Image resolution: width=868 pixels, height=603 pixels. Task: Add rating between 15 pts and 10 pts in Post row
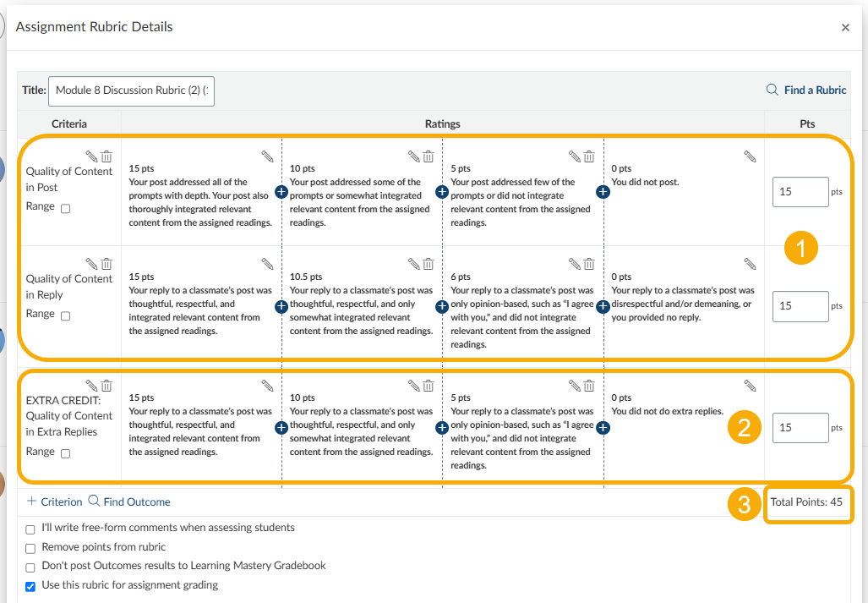click(281, 192)
